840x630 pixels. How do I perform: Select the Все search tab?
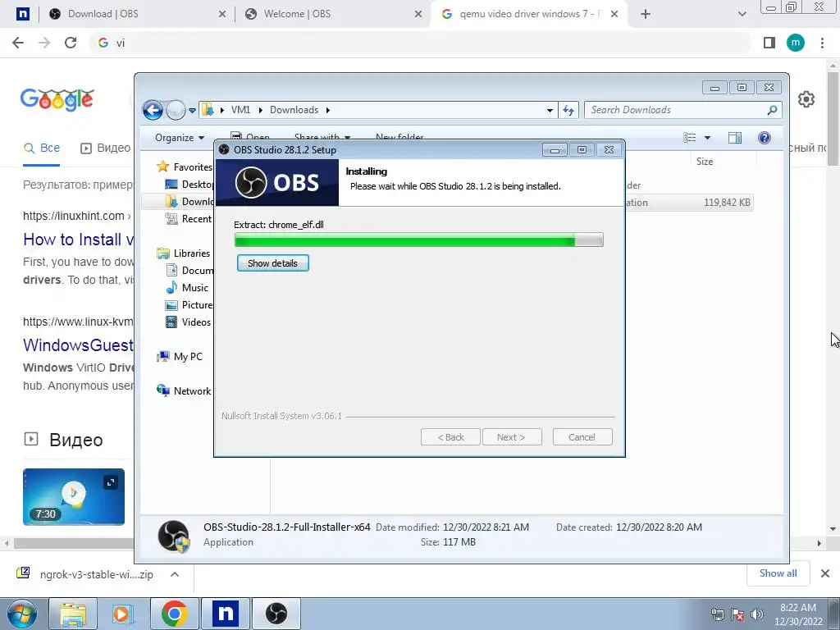coord(42,148)
